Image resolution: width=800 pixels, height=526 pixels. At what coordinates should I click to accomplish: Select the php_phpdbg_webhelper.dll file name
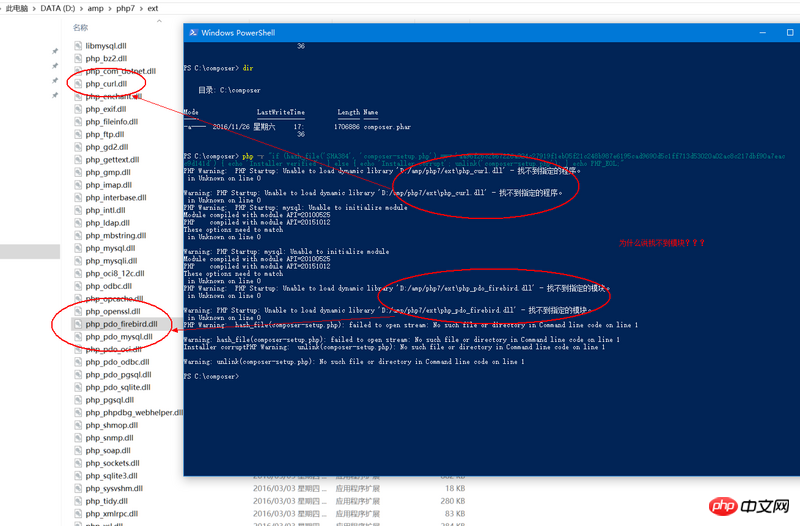[x=134, y=412]
